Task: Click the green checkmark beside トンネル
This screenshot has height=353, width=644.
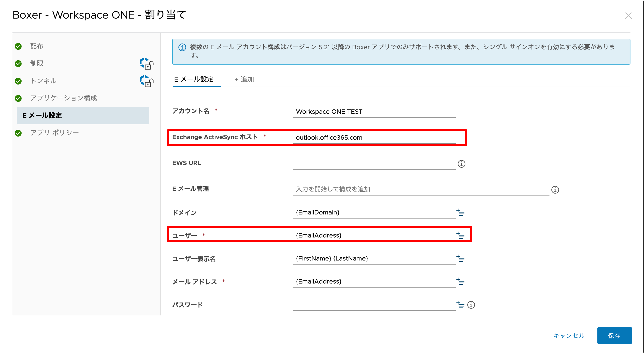Action: pos(18,81)
